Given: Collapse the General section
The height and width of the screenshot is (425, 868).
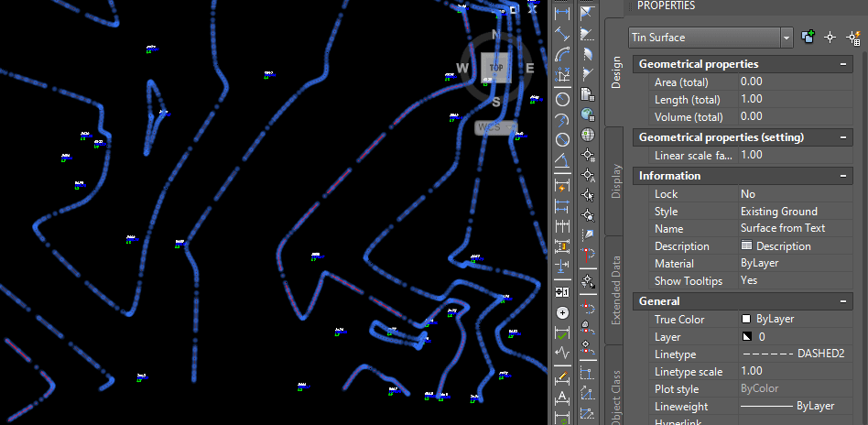Looking at the screenshot, I should pyautogui.click(x=843, y=301).
